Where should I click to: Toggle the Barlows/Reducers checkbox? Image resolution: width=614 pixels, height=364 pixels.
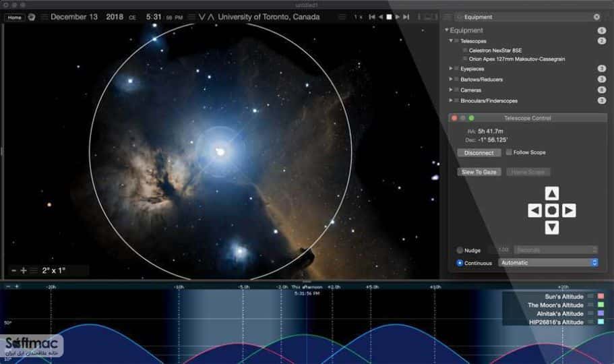click(456, 79)
